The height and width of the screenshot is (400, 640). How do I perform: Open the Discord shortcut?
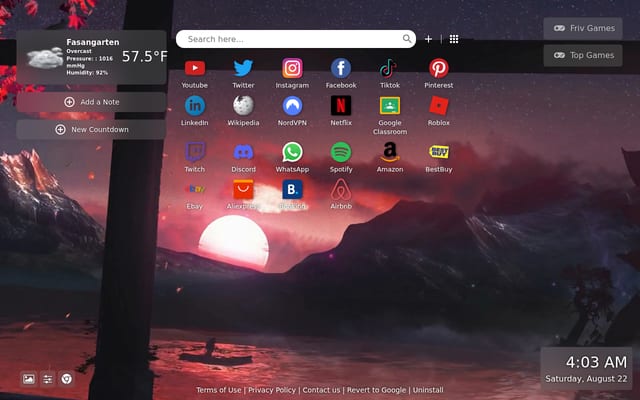pyautogui.click(x=243, y=152)
